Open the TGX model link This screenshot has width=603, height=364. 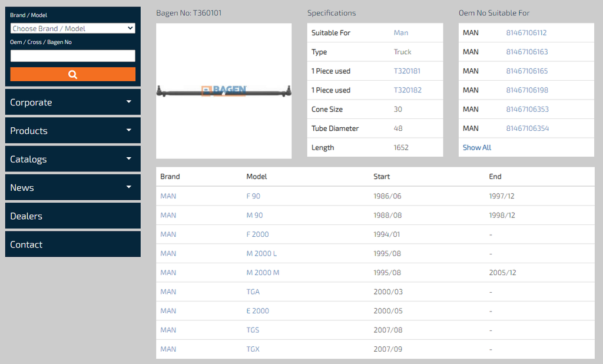click(253, 349)
